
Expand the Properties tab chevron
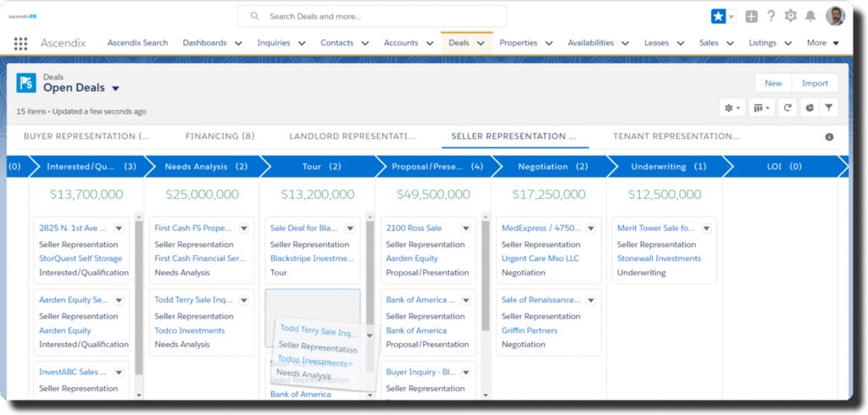(x=548, y=43)
